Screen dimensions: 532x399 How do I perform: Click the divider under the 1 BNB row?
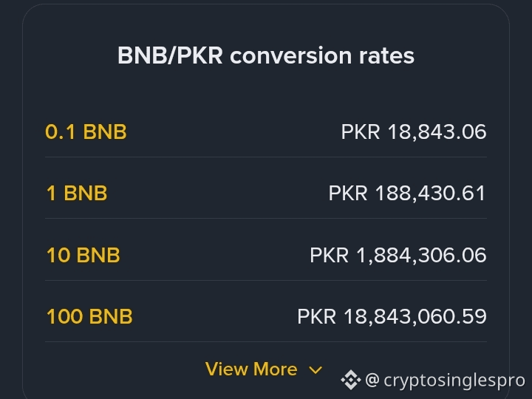(x=266, y=219)
